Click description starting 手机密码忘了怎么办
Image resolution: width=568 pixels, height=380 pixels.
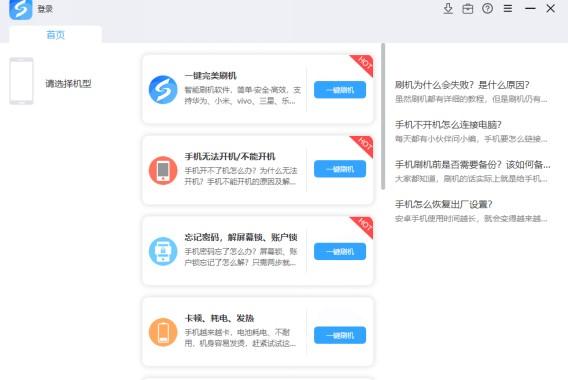click(241, 257)
